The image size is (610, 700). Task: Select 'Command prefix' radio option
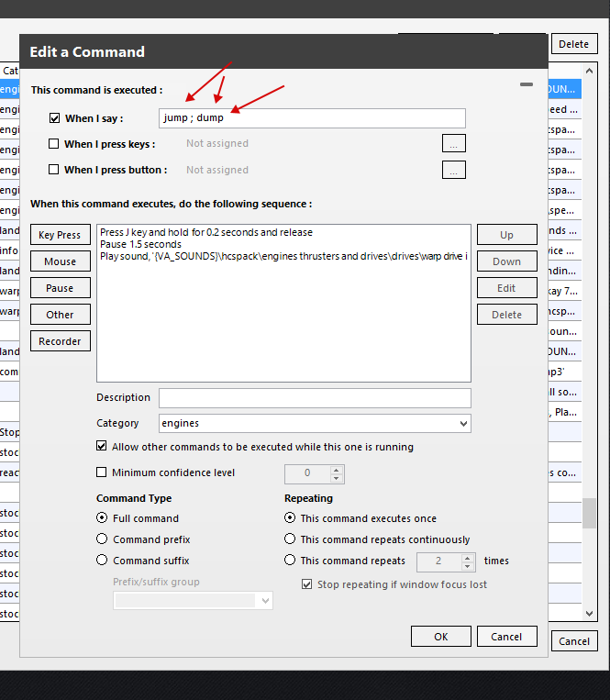tap(103, 539)
